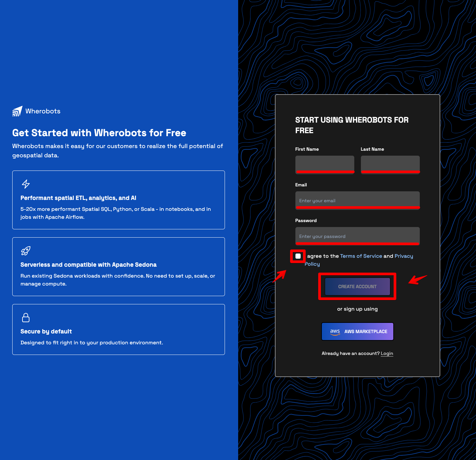Screen dimensions: 476x460
Task: Click the rocket serverless icon
Action: 26,251
